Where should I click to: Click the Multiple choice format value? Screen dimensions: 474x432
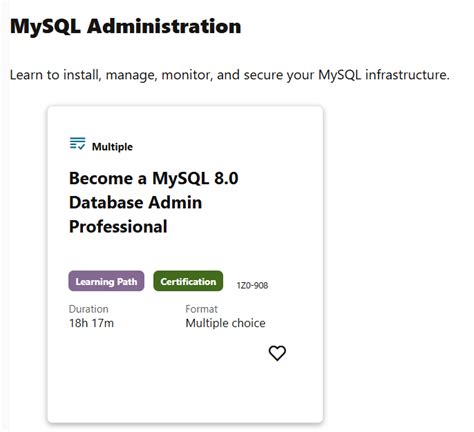coord(225,323)
